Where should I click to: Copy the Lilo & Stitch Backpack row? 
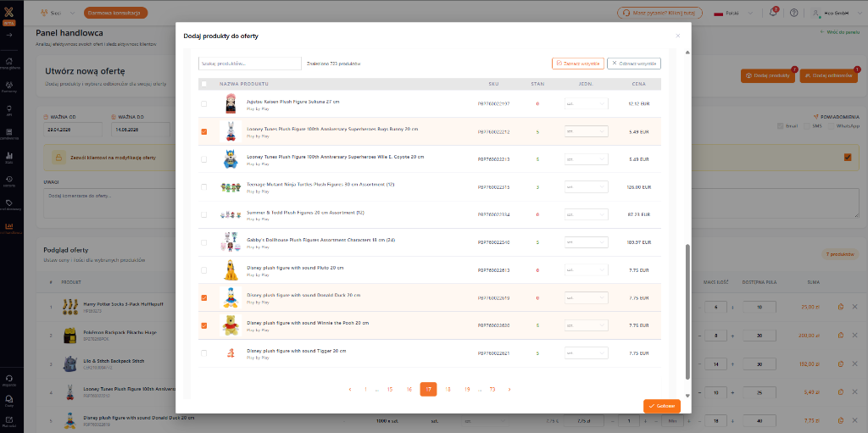pyautogui.click(x=840, y=364)
